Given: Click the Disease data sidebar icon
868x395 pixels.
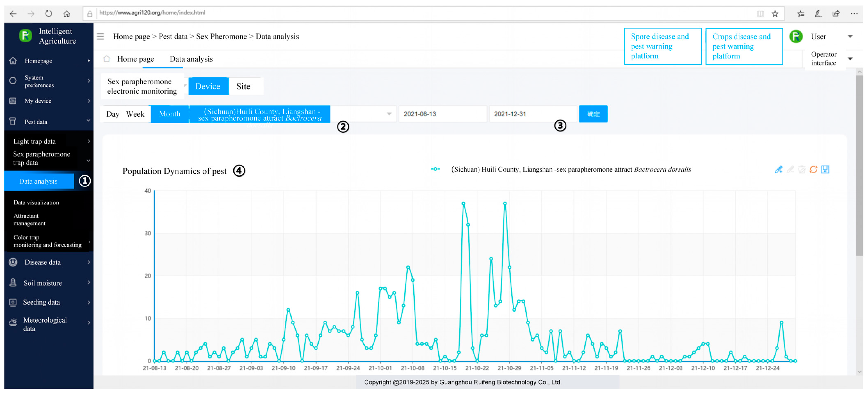Looking at the screenshot, I should click(x=13, y=262).
